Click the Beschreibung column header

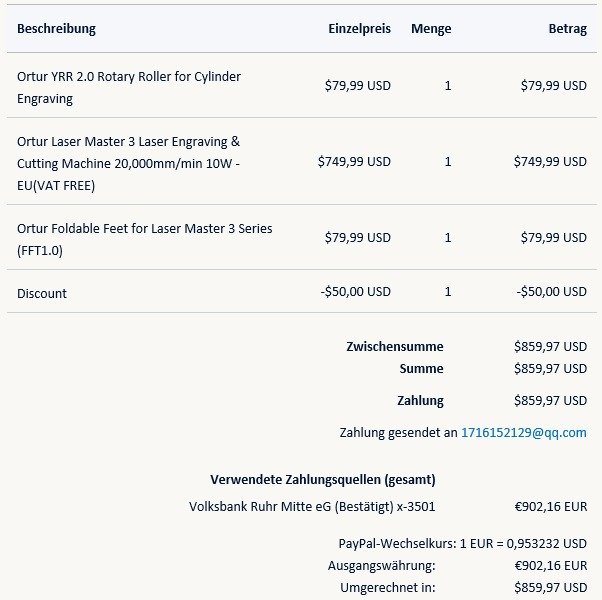pos(57,29)
